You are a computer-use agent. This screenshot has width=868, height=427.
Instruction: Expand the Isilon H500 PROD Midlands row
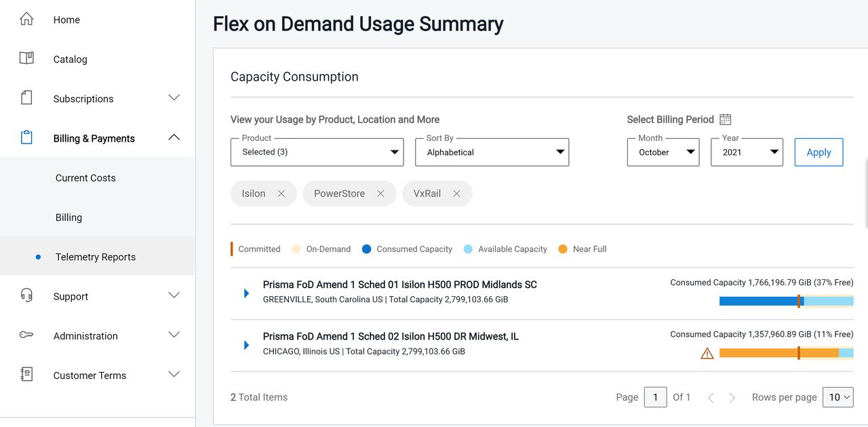247,293
